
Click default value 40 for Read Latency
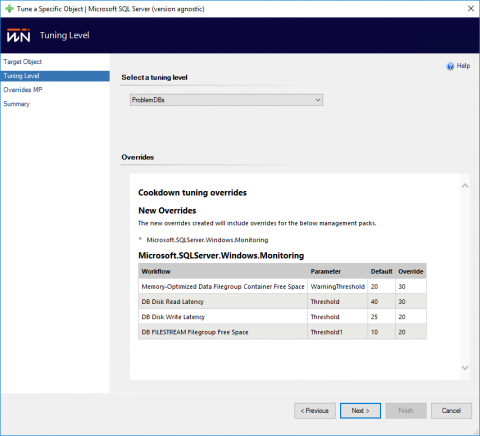(381, 302)
